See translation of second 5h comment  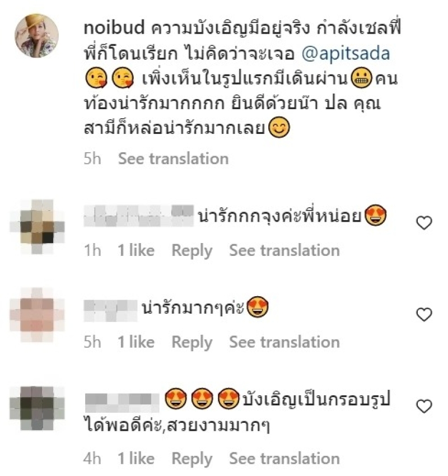[x=284, y=342]
